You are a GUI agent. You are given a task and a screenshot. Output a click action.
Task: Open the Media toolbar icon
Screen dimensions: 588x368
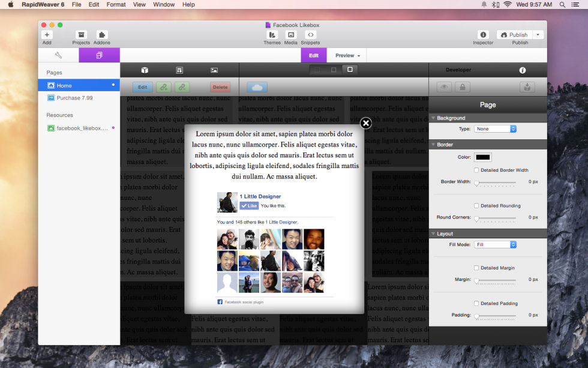click(290, 35)
